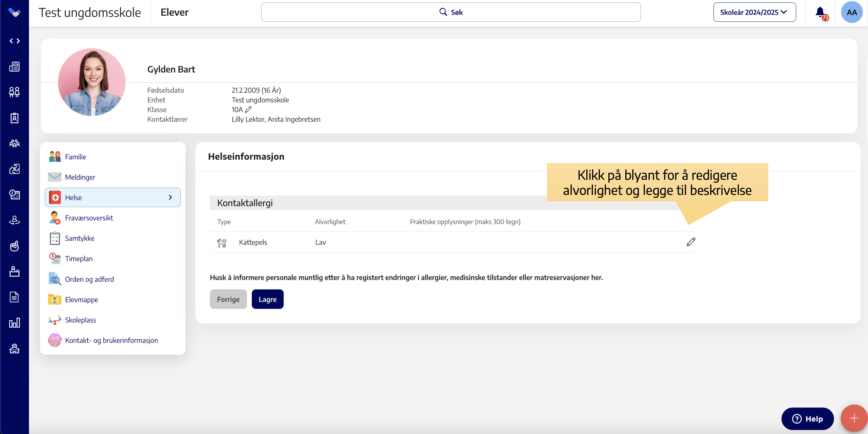The width and height of the screenshot is (868, 434).
Task: Select the Helse menu item
Action: pyautogui.click(x=112, y=197)
